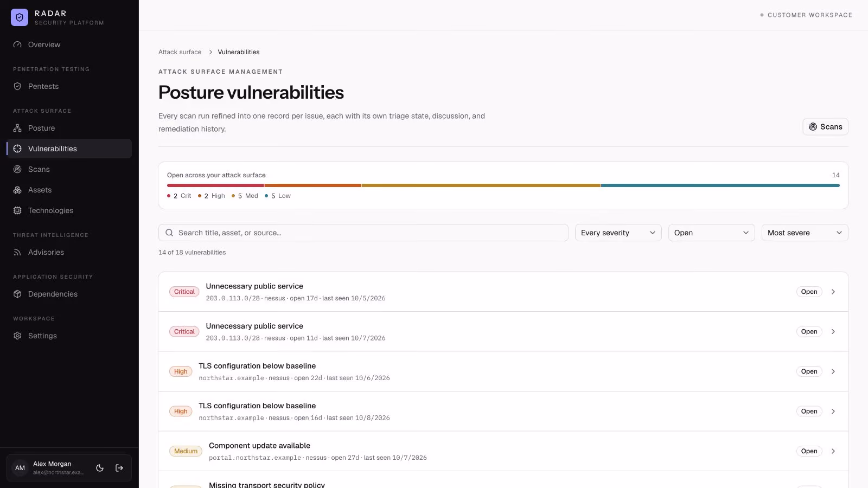This screenshot has width=868, height=488.
Task: Click the Attack surface breadcrumb link
Action: point(180,52)
